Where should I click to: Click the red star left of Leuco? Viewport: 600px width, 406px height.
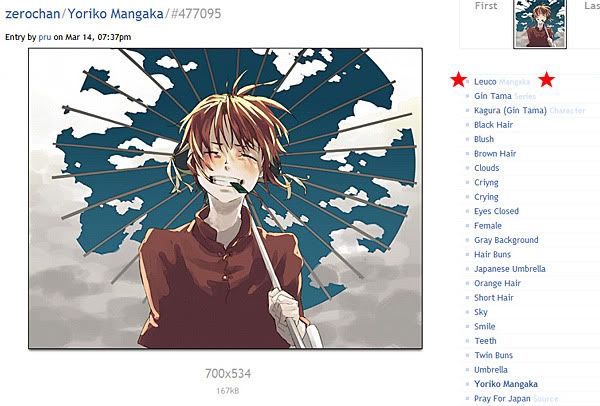click(458, 80)
